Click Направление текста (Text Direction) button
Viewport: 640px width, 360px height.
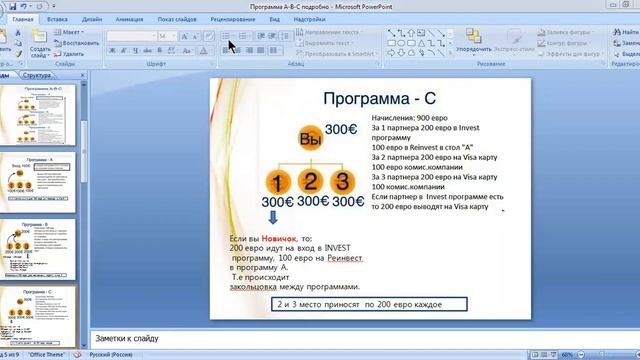pyautogui.click(x=329, y=32)
